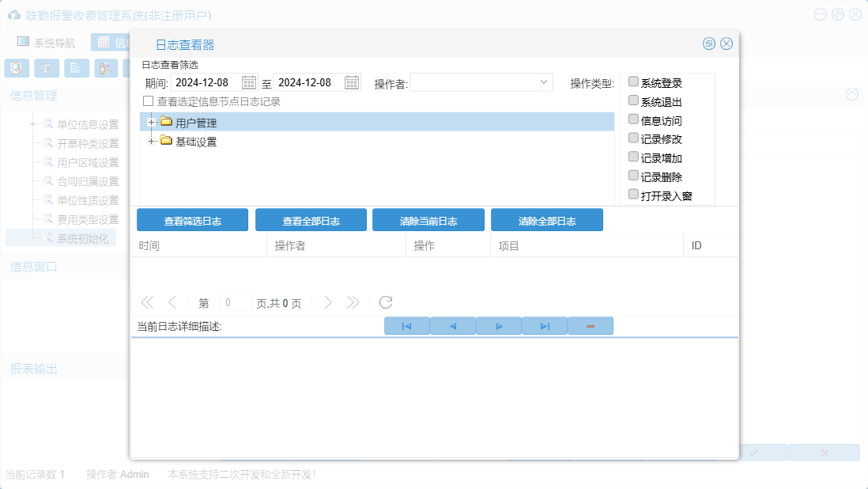This screenshot has height=489, width=868.
Task: Jump to last log record button
Action: [x=545, y=326]
